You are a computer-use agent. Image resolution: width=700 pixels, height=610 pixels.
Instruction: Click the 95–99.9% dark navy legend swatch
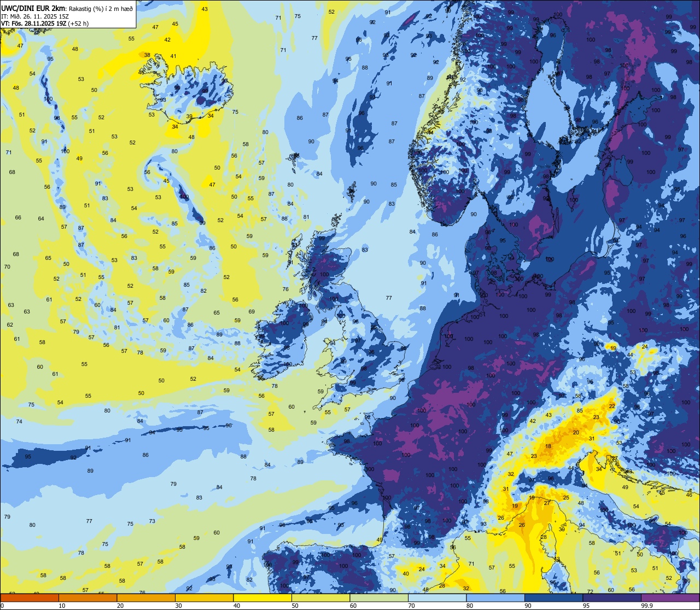[x=612, y=597]
